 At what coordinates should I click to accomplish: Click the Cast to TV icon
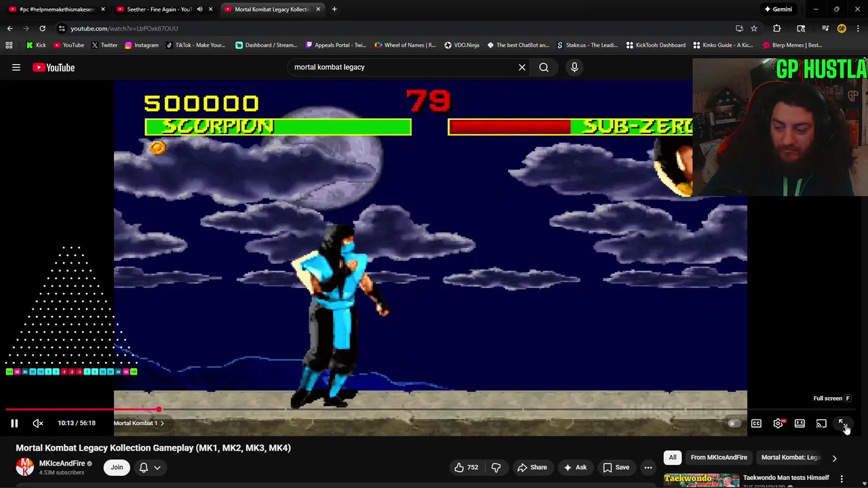tap(821, 424)
